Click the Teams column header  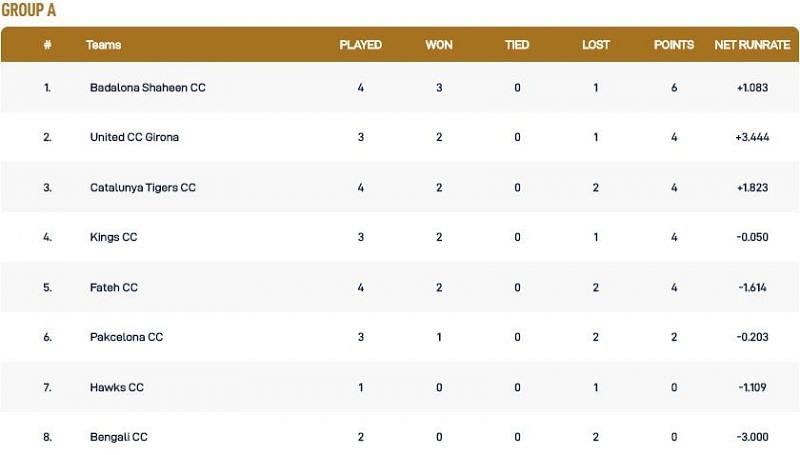point(104,45)
